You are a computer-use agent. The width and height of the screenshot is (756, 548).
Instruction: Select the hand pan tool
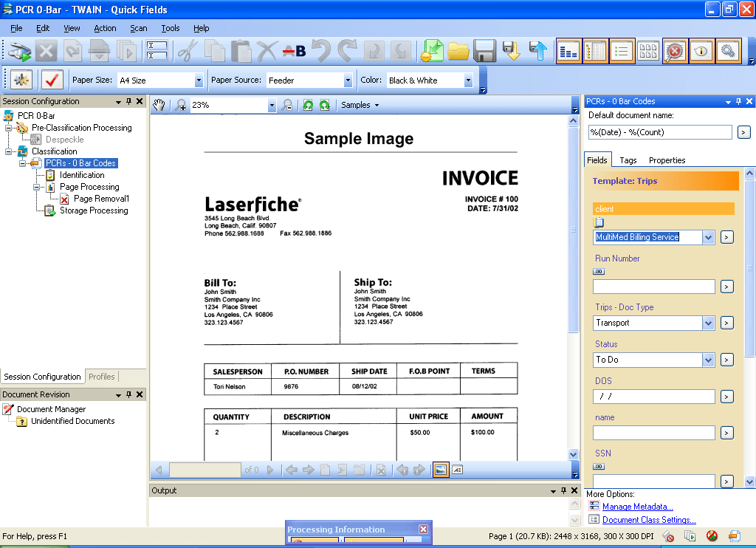(159, 105)
